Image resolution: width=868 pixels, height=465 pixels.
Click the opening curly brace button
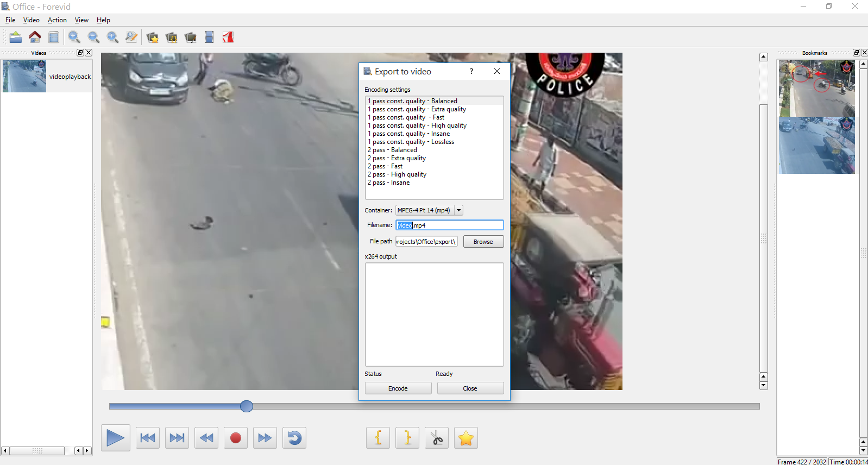(378, 438)
